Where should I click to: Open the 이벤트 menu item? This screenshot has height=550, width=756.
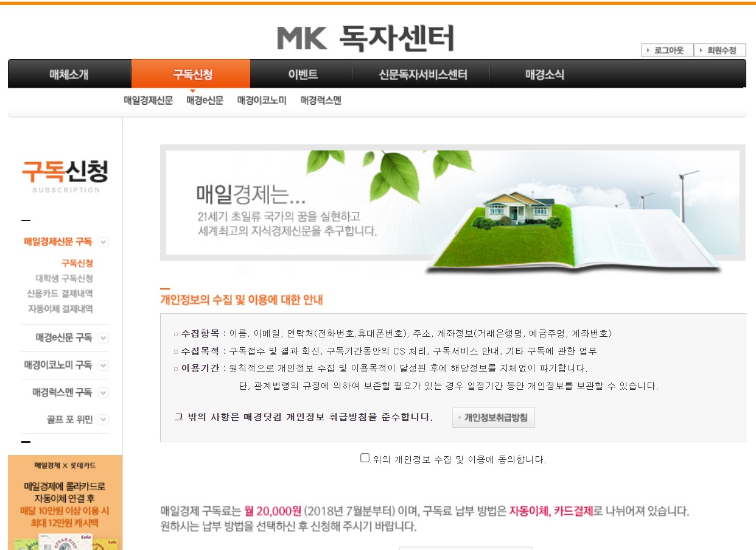[x=303, y=72]
